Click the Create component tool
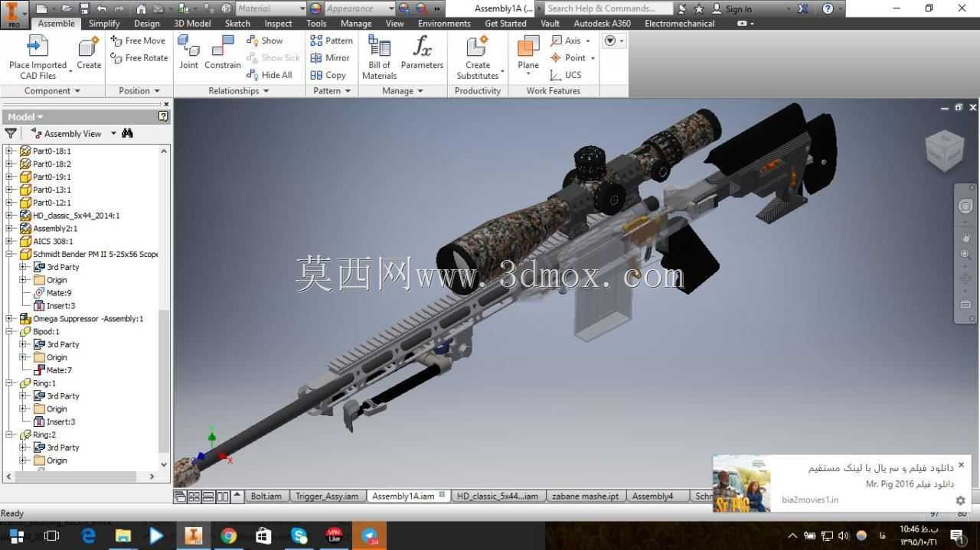 click(x=89, y=54)
